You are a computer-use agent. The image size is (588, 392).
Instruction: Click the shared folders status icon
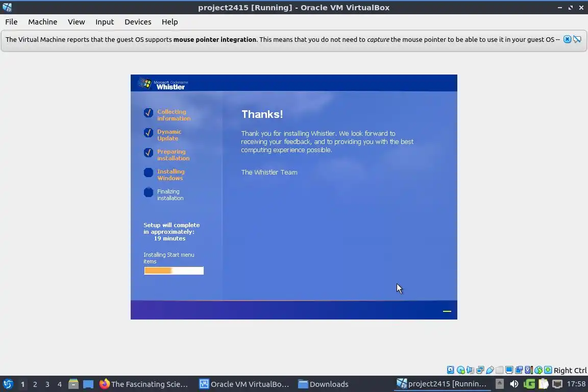(x=500, y=370)
